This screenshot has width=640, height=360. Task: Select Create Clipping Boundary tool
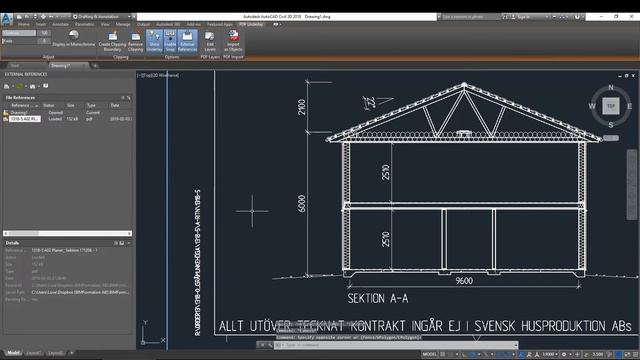pos(112,41)
